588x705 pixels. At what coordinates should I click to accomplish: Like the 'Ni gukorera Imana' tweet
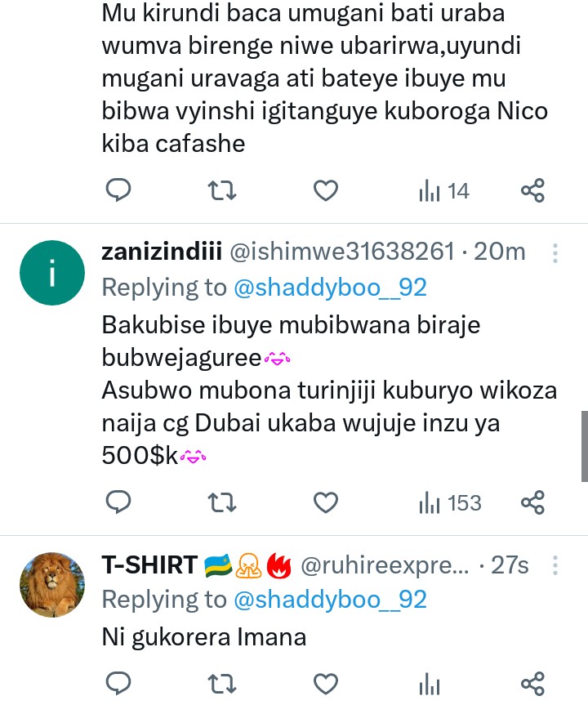click(x=326, y=684)
